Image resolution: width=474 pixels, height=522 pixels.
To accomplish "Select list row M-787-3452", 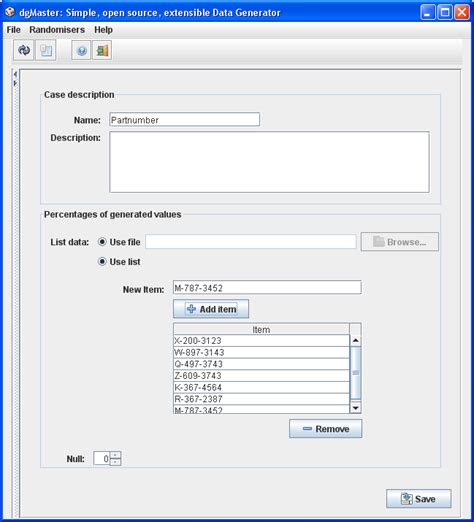I will pos(261,409).
